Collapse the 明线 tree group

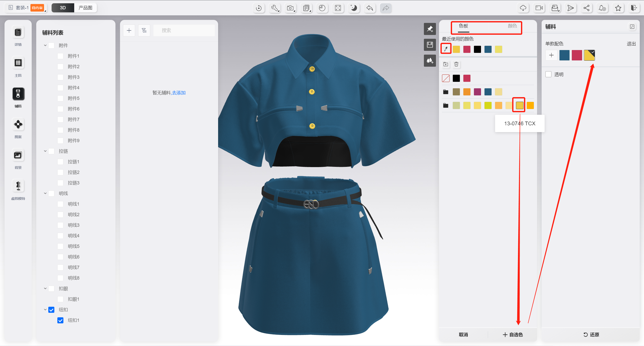pos(45,194)
